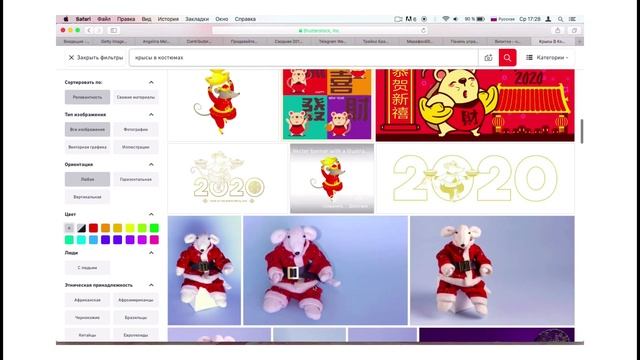Open the Справка menu
Screen dimensions: 640x360
tap(245, 19)
